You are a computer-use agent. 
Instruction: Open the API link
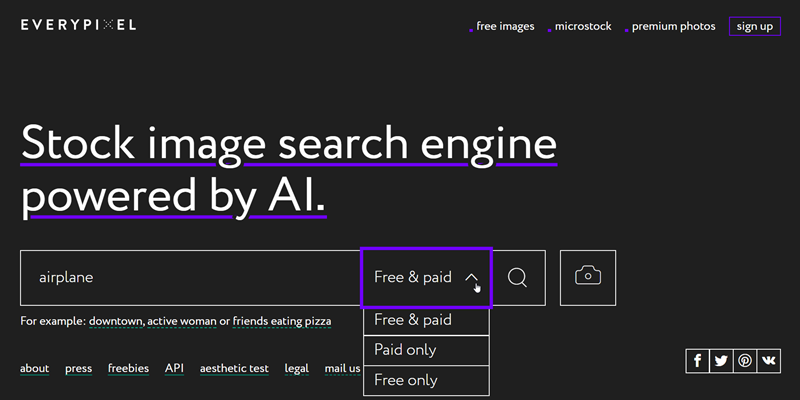174,368
